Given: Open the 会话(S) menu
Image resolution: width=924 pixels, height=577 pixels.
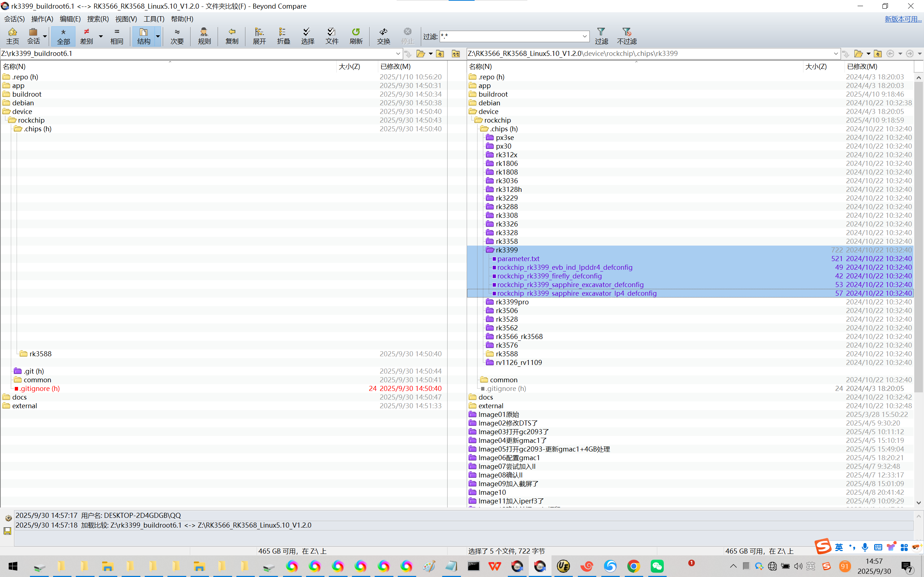Looking at the screenshot, I should (x=14, y=19).
